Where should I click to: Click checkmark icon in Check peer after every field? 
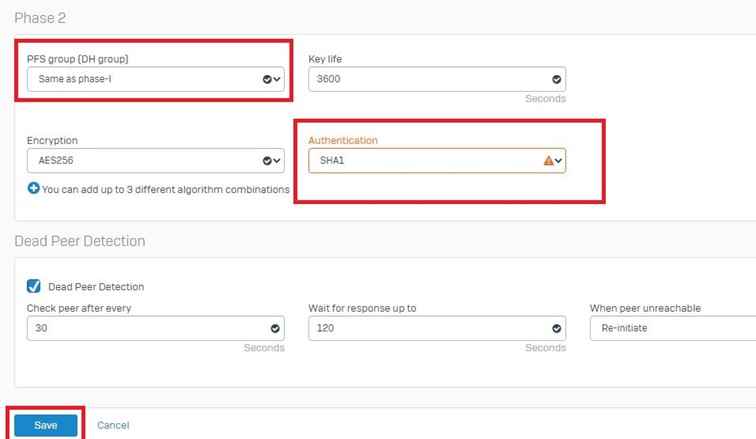tap(275, 328)
